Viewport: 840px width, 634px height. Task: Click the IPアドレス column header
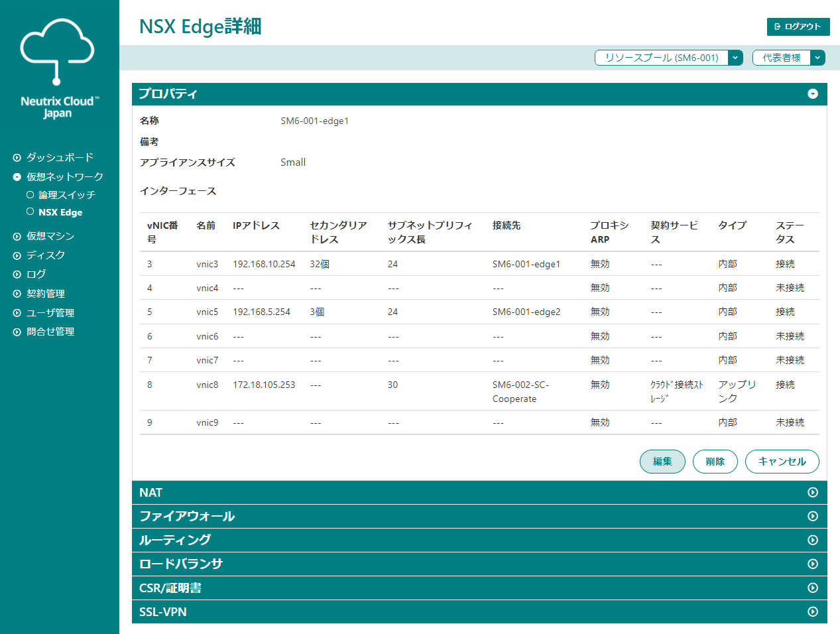256,225
